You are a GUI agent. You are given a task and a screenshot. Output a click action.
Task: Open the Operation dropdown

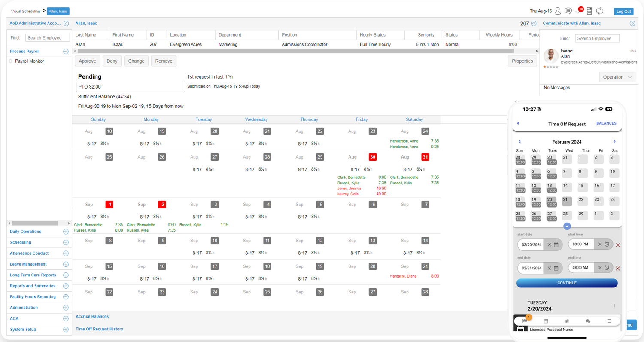[617, 77]
